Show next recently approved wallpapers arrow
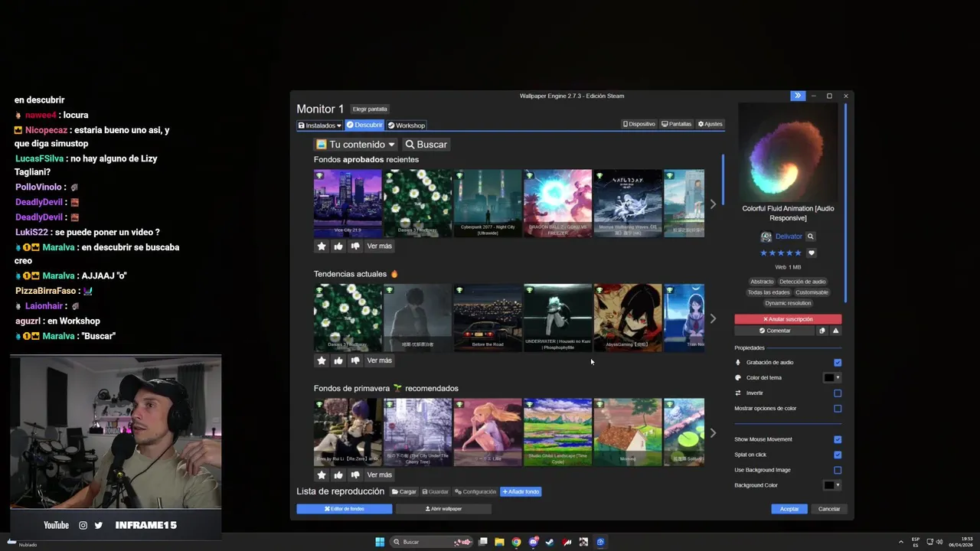 [x=713, y=204]
